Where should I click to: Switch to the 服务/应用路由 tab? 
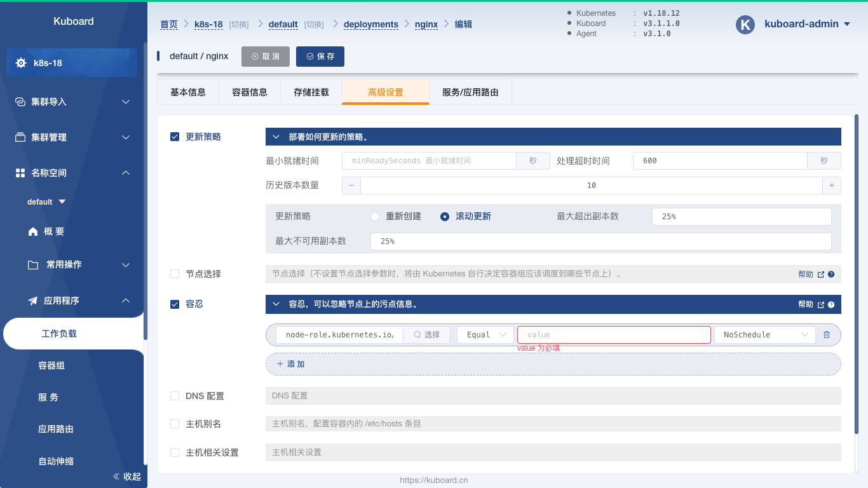pos(470,92)
